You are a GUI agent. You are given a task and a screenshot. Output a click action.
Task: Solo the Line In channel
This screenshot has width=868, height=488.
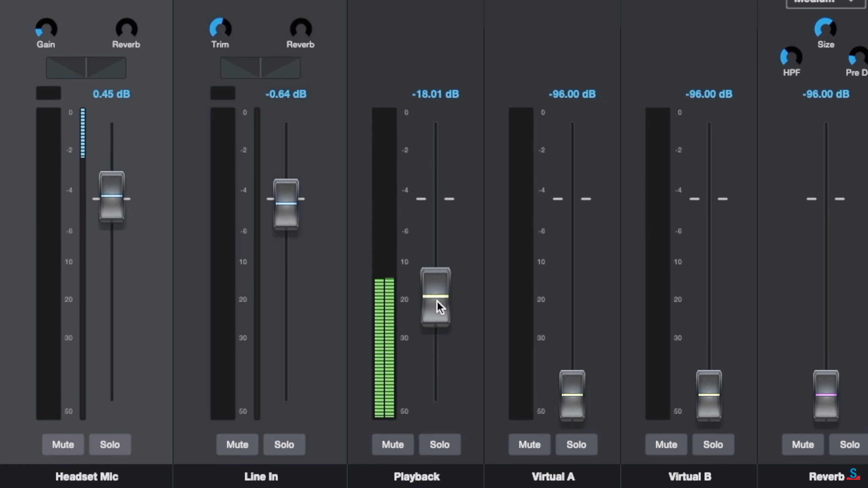pyautogui.click(x=284, y=444)
